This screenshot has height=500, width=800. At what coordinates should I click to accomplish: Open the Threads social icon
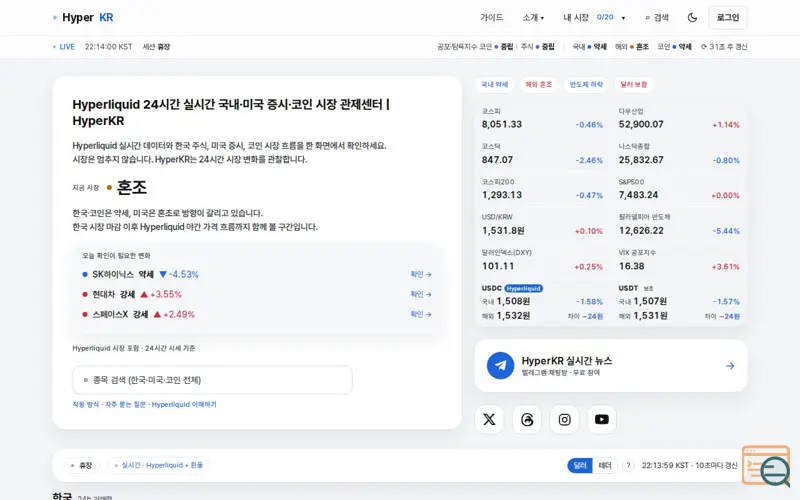(x=527, y=419)
